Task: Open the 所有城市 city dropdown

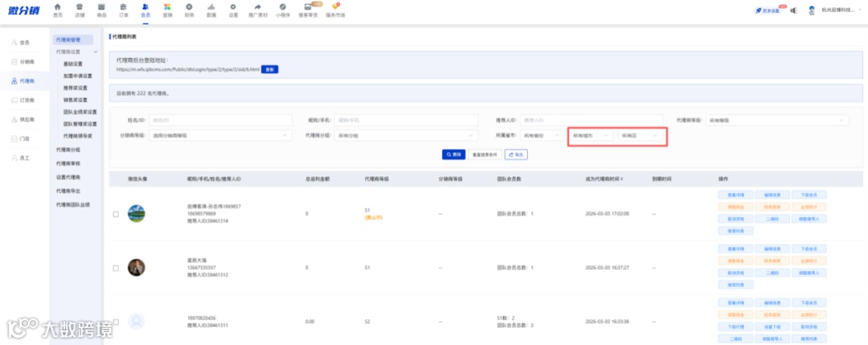Action: (591, 135)
